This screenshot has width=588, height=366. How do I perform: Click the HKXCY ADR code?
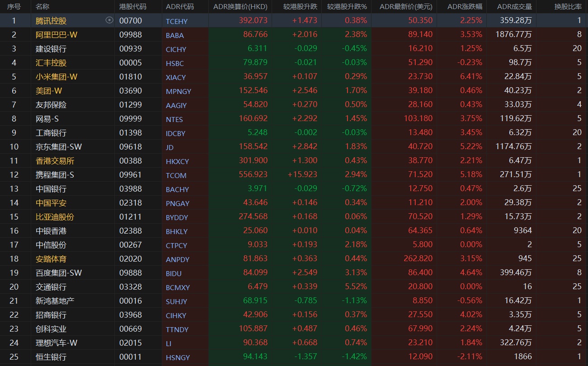pyautogui.click(x=177, y=161)
